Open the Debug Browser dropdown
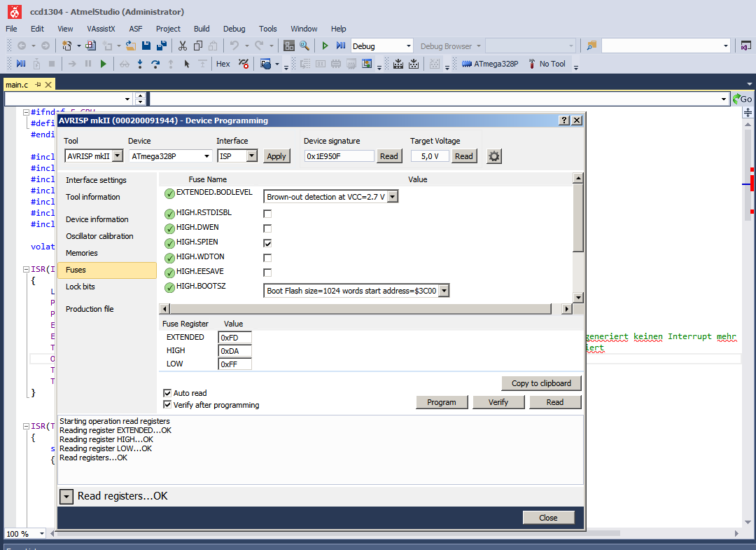 click(x=450, y=46)
